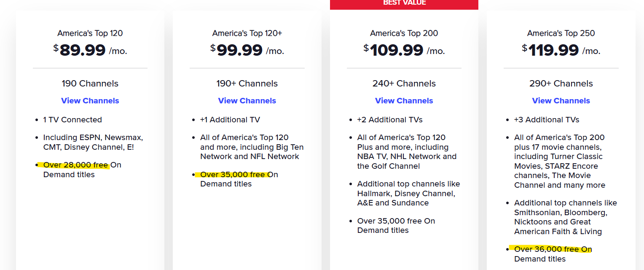Click the Big Ten Network feature bullet
The height and width of the screenshot is (270, 644).
point(252,147)
